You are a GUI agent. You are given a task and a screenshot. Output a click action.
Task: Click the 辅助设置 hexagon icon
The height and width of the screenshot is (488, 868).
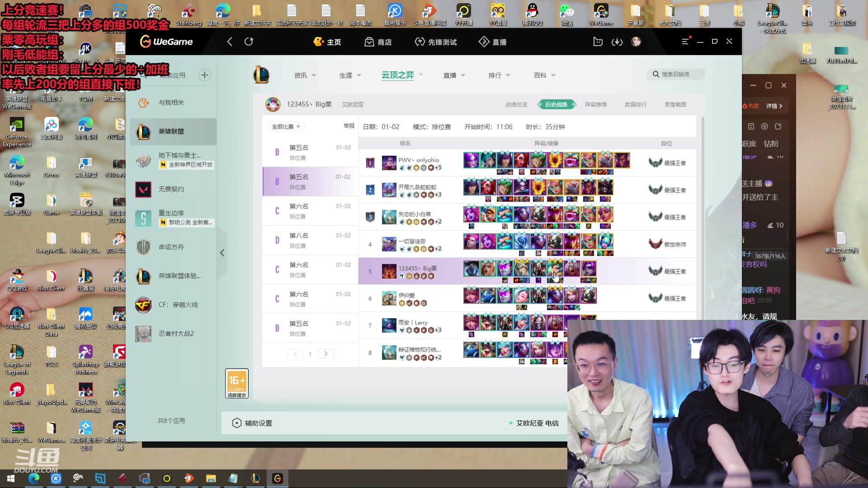[236, 423]
